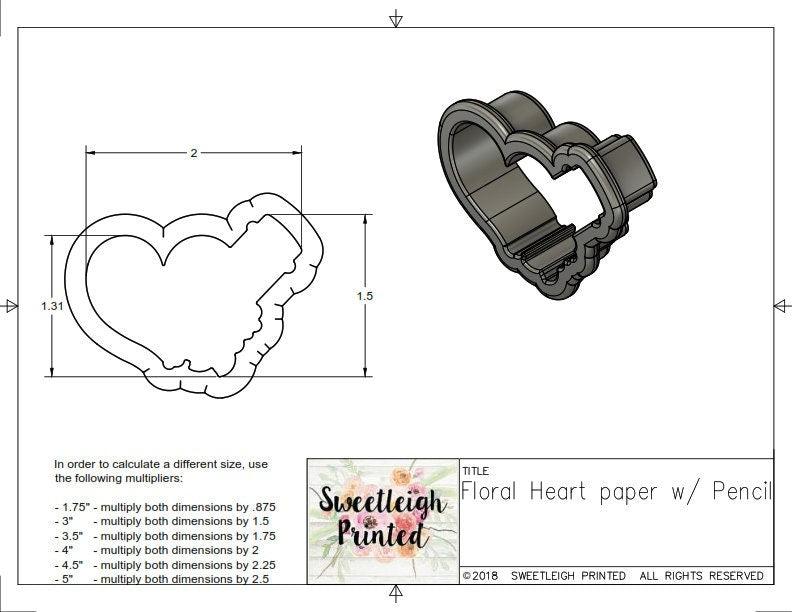The image size is (792, 612).
Task: Click the TITLE field label
Action: tap(476, 471)
